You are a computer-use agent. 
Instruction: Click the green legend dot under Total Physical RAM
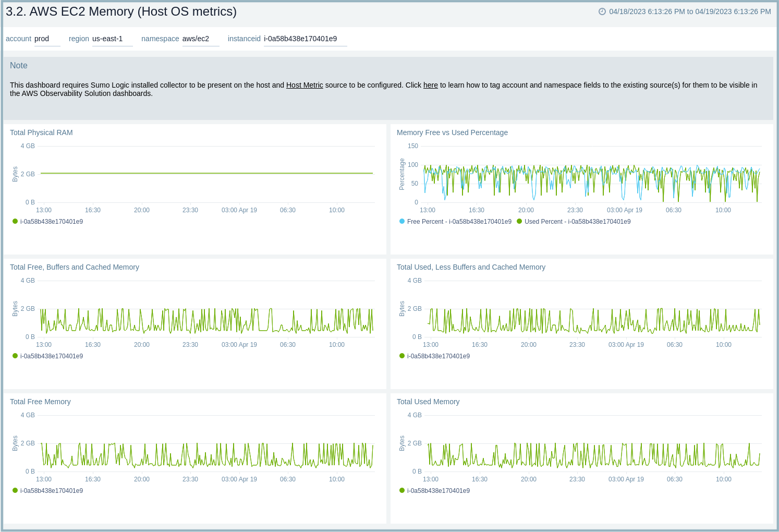pyautogui.click(x=14, y=221)
